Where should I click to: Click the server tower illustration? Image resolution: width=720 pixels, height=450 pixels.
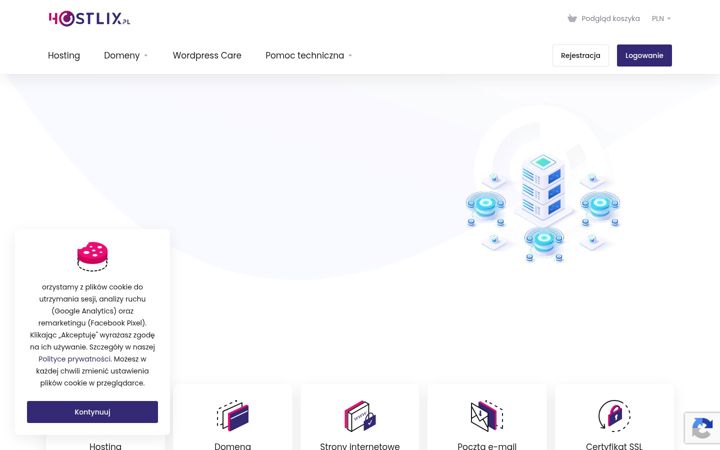coord(543,189)
